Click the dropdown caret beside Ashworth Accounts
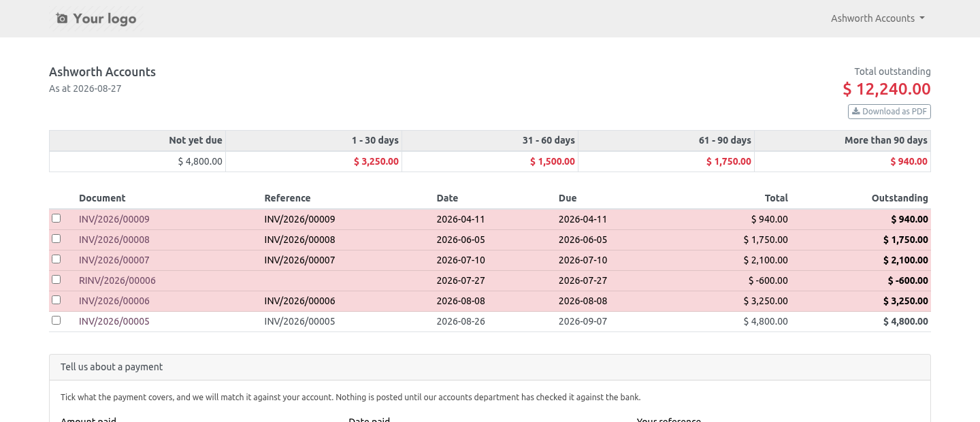The width and height of the screenshot is (980, 422). click(x=922, y=18)
